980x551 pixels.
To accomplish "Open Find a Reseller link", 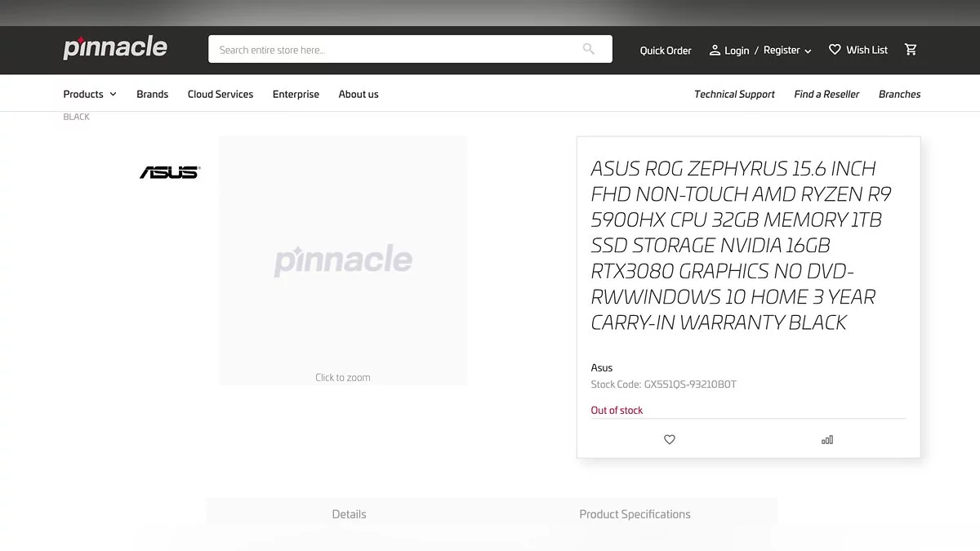I will point(826,94).
